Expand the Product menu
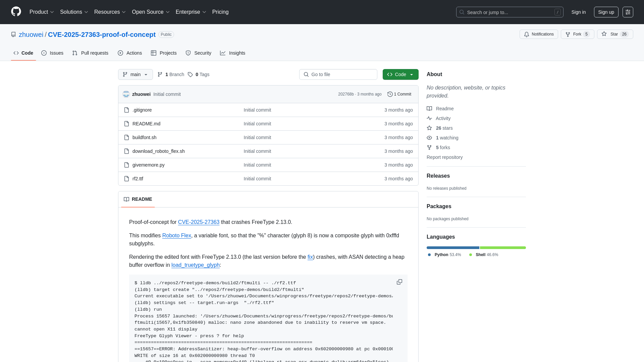 click(x=42, y=12)
